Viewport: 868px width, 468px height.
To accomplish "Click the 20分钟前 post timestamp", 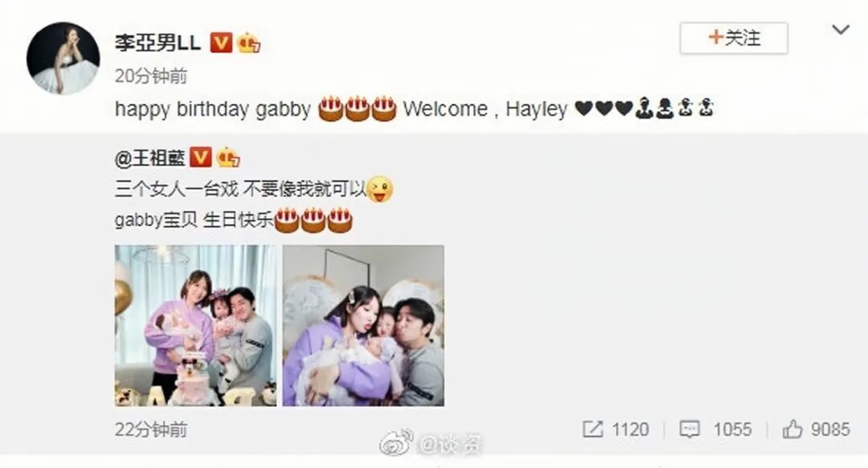I will click(151, 76).
